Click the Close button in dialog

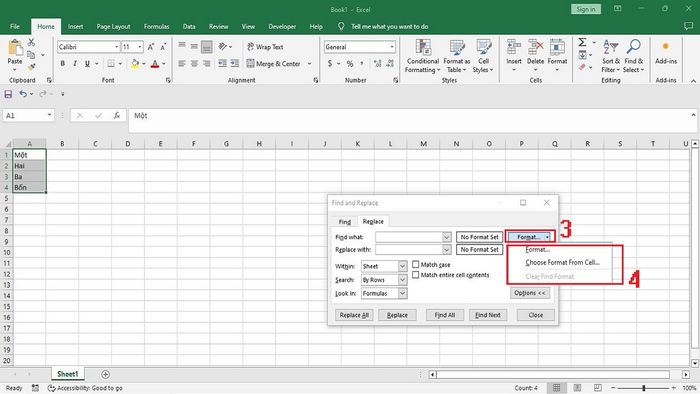click(536, 315)
